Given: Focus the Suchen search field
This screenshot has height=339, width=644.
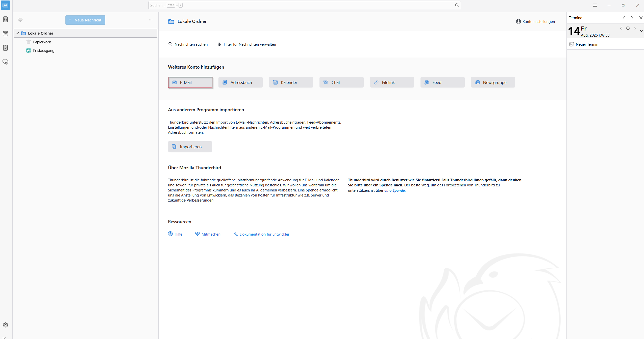Looking at the screenshot, I should pos(305,5).
